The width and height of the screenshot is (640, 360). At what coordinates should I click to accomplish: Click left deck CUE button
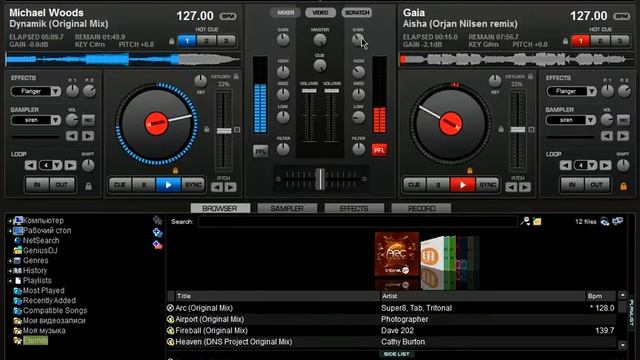click(120, 185)
